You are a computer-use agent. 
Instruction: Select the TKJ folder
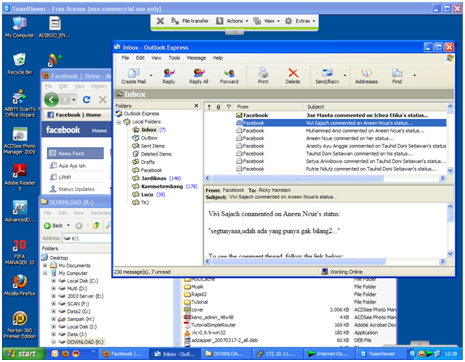point(141,202)
